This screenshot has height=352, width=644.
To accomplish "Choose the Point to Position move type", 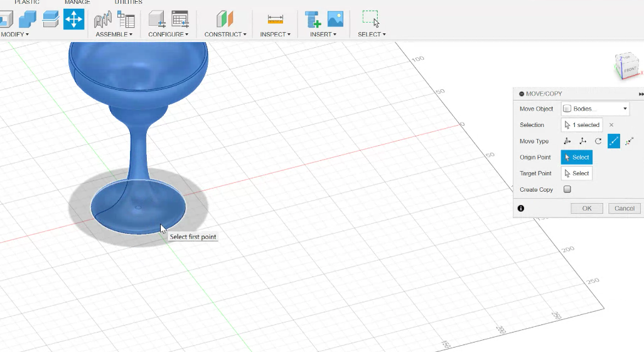I will [629, 141].
